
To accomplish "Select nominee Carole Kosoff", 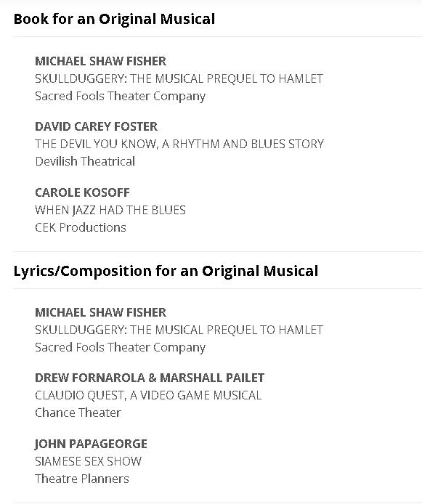I will coord(82,192).
